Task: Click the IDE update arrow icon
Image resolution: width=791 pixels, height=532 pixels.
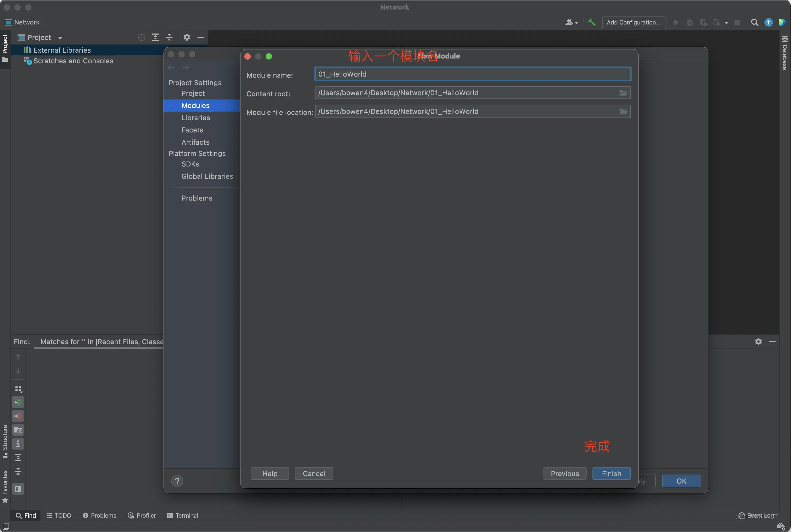Action: coord(768,22)
